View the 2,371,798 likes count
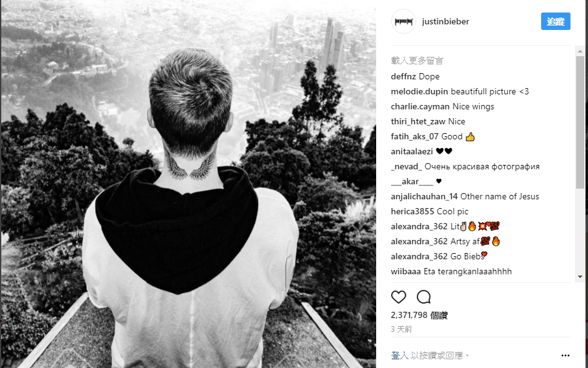The height and width of the screenshot is (368, 588). [419, 316]
